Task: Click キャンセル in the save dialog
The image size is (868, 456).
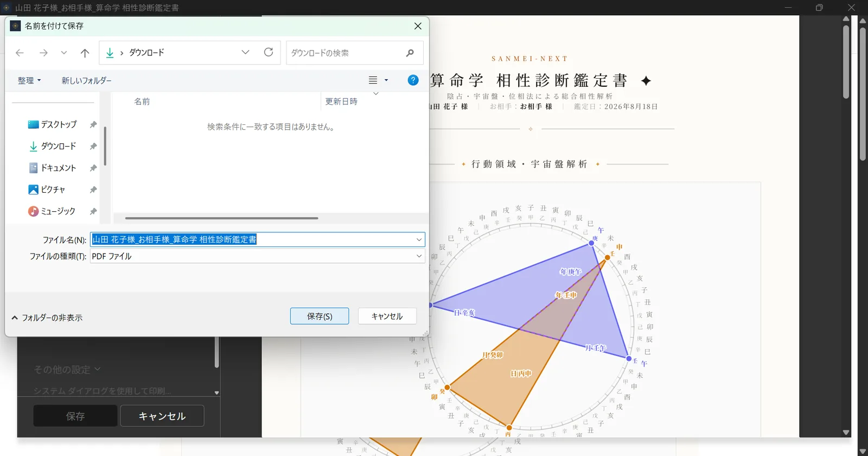Action: tap(387, 316)
